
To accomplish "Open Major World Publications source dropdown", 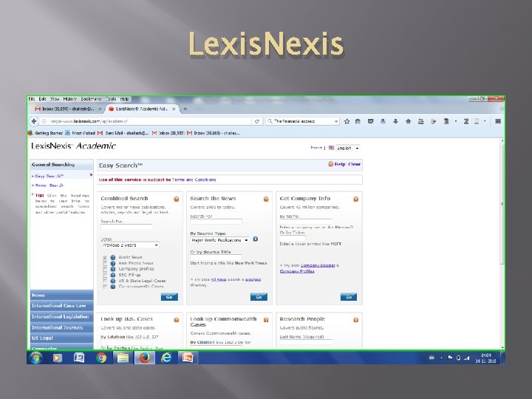I will (219, 240).
